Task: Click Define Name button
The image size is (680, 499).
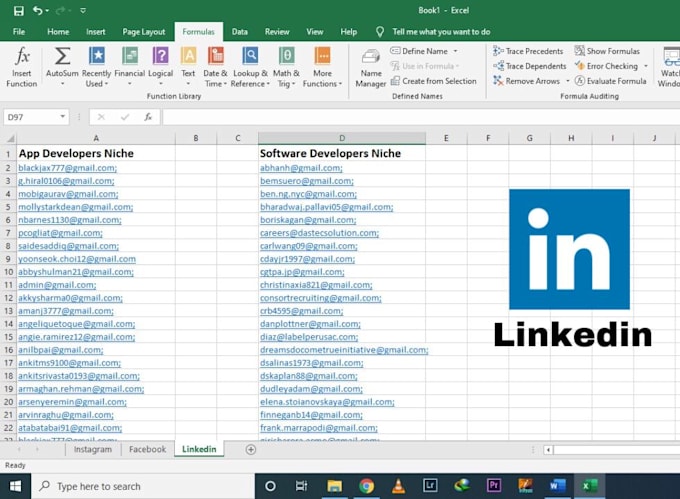Action: [419, 51]
